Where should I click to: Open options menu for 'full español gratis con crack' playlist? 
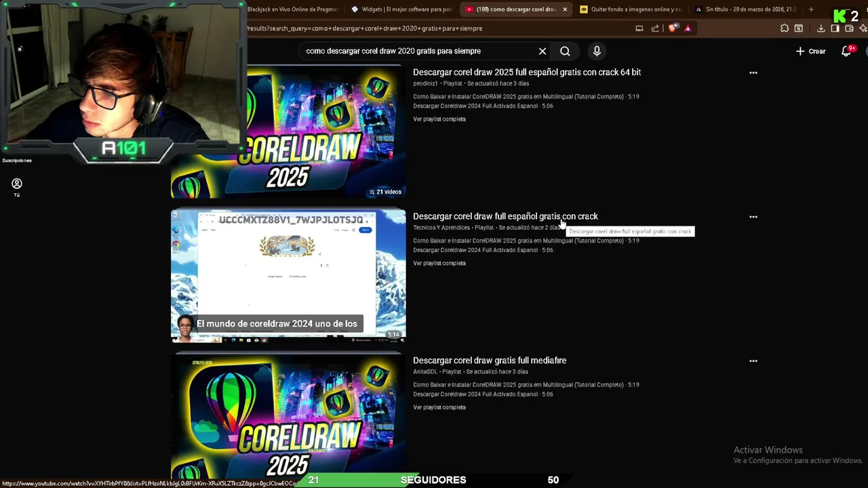[753, 217]
